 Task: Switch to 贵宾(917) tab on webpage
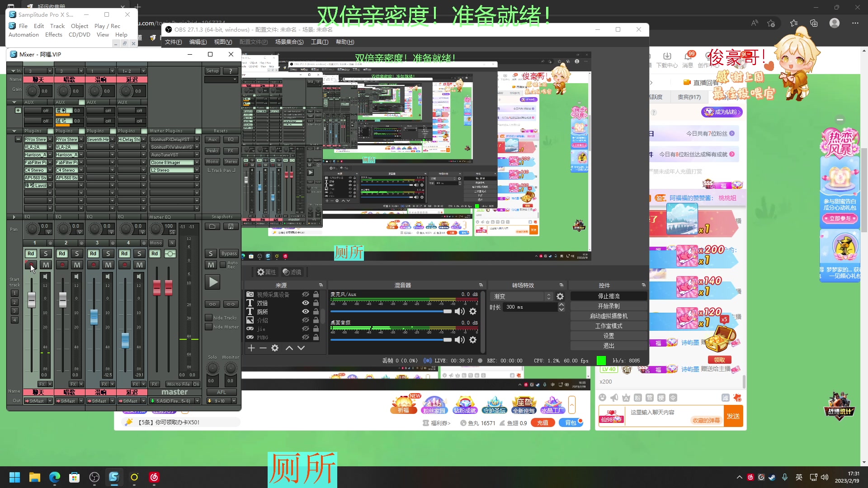[x=689, y=97]
